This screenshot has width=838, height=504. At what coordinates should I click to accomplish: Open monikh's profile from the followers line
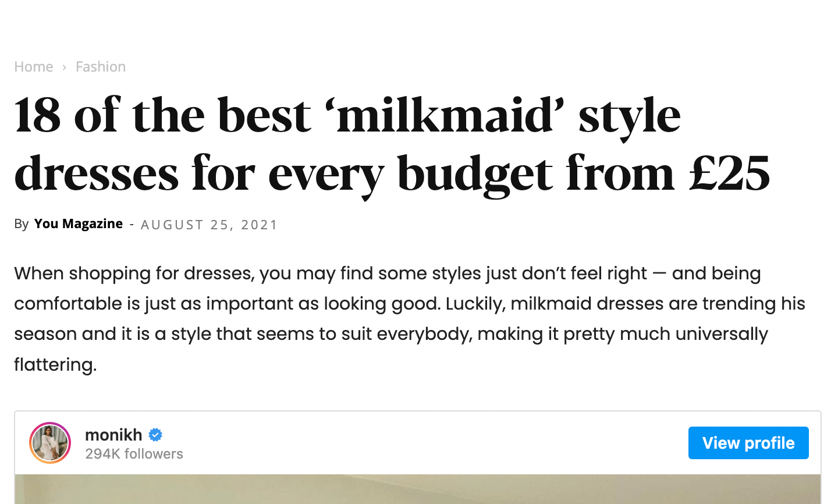(134, 453)
